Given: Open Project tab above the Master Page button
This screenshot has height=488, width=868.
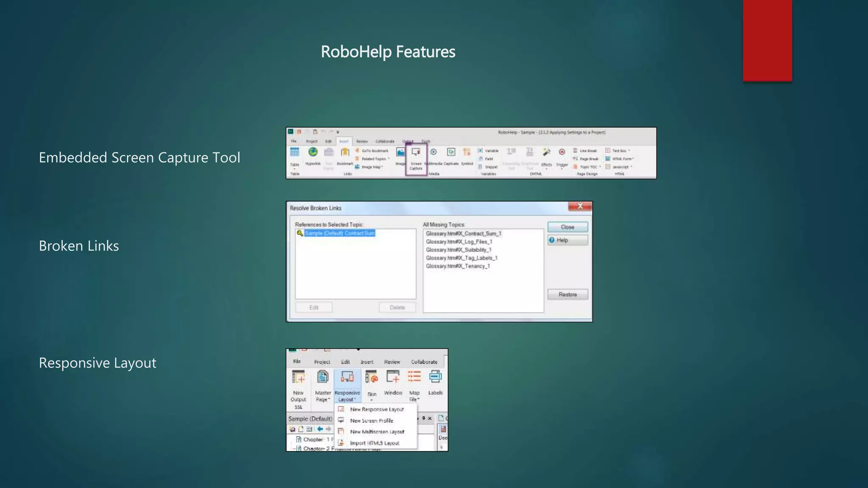Looking at the screenshot, I should 322,362.
